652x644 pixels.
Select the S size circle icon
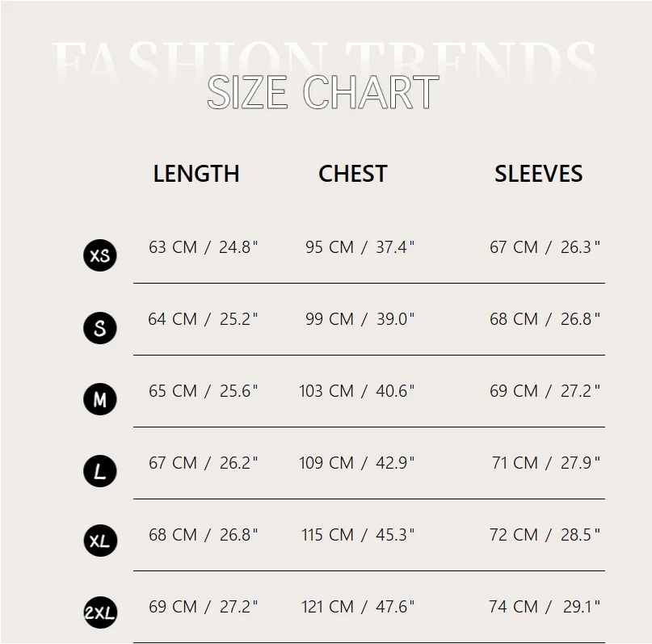click(x=100, y=328)
